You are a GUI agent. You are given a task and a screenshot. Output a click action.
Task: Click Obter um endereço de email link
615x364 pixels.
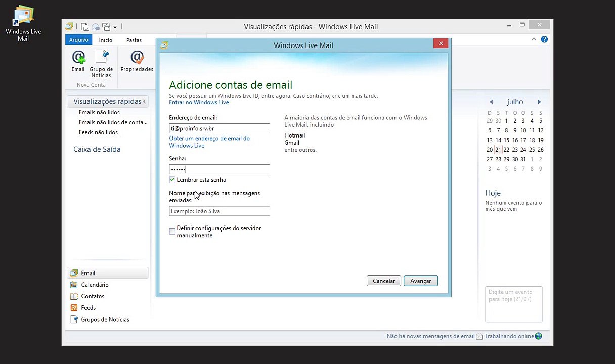click(x=209, y=142)
